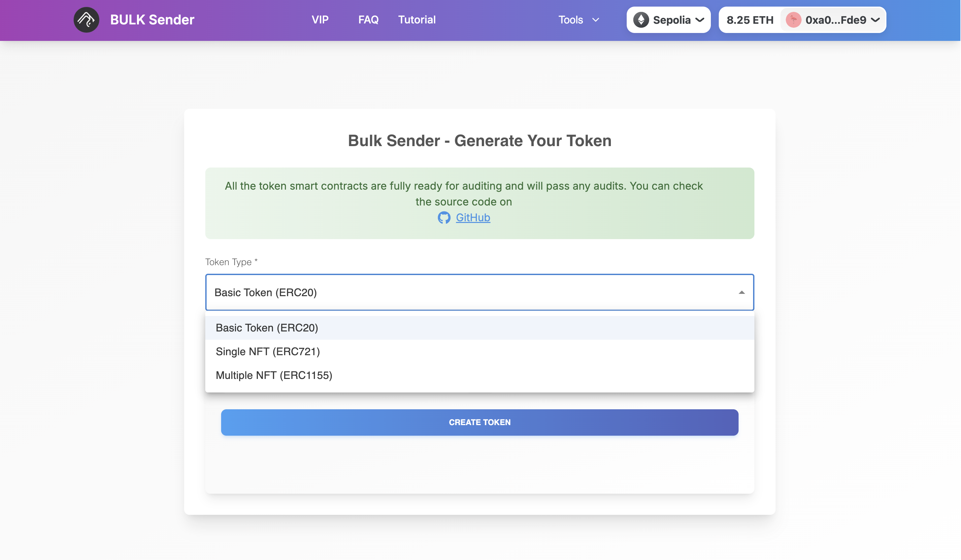The width and height of the screenshot is (961, 560).
Task: Click the CREATE TOKEN button
Action: [480, 422]
